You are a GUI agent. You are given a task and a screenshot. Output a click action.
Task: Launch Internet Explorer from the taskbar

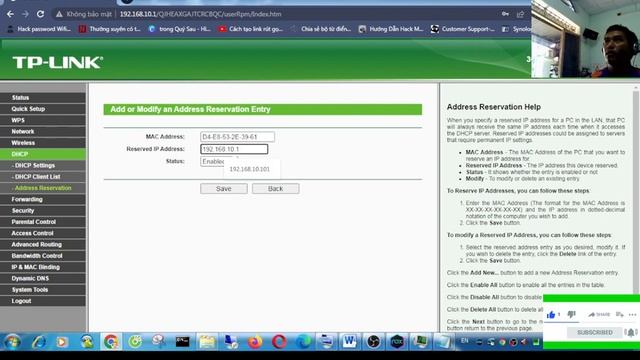(39, 342)
